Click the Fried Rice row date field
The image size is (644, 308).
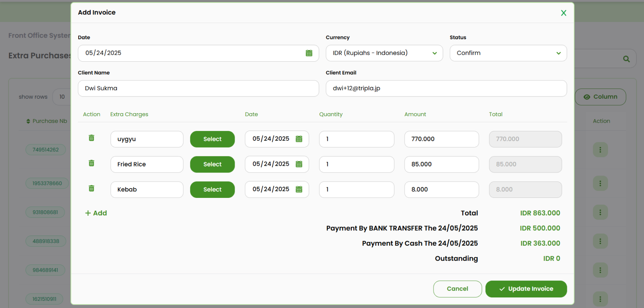[x=277, y=164]
